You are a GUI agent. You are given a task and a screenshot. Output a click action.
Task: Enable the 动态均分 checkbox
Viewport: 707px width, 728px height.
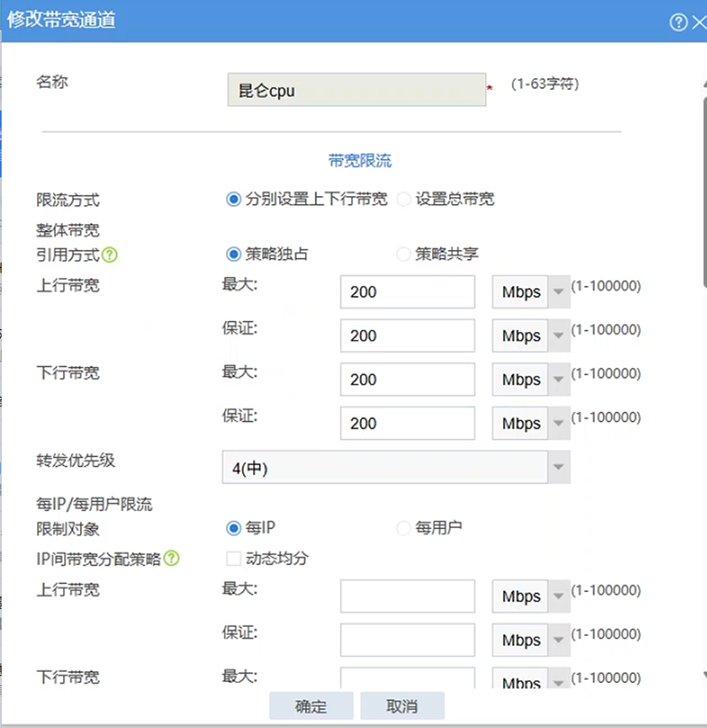(234, 559)
